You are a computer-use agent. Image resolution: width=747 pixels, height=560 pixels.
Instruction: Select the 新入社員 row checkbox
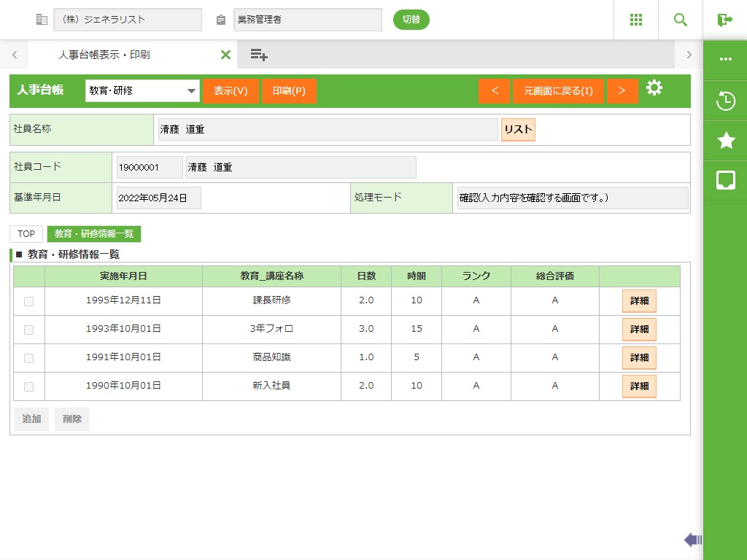click(29, 386)
